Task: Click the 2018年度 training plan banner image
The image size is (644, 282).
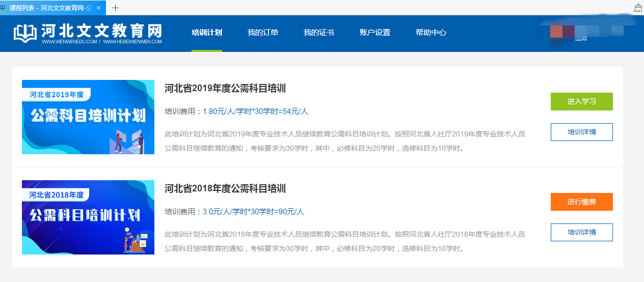Action: 88,217
